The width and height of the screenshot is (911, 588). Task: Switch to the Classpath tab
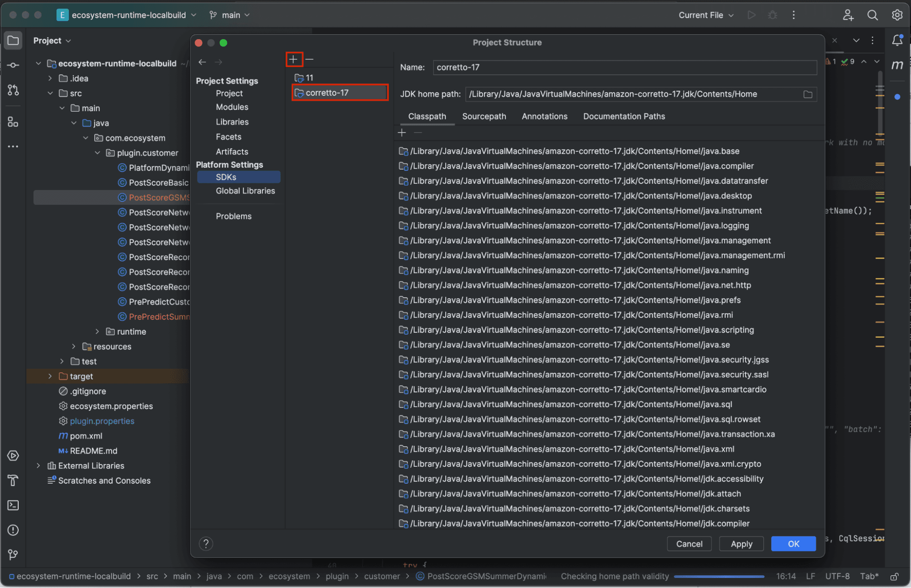427,117
